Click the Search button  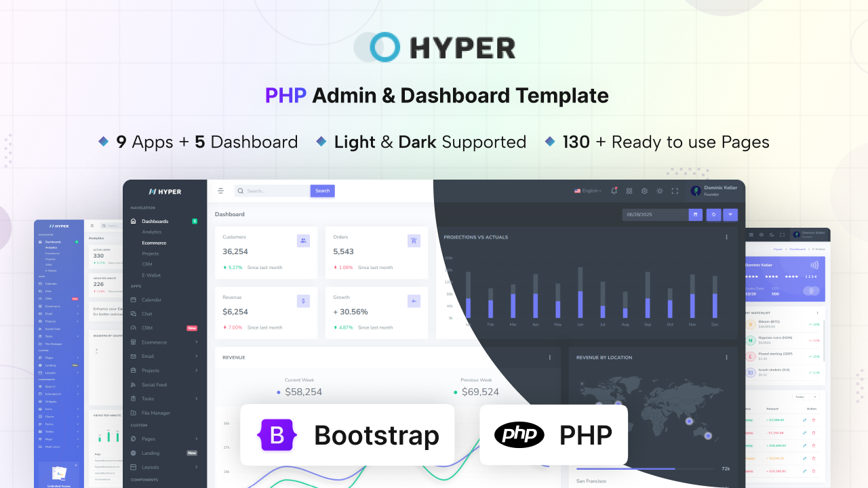pyautogui.click(x=323, y=191)
